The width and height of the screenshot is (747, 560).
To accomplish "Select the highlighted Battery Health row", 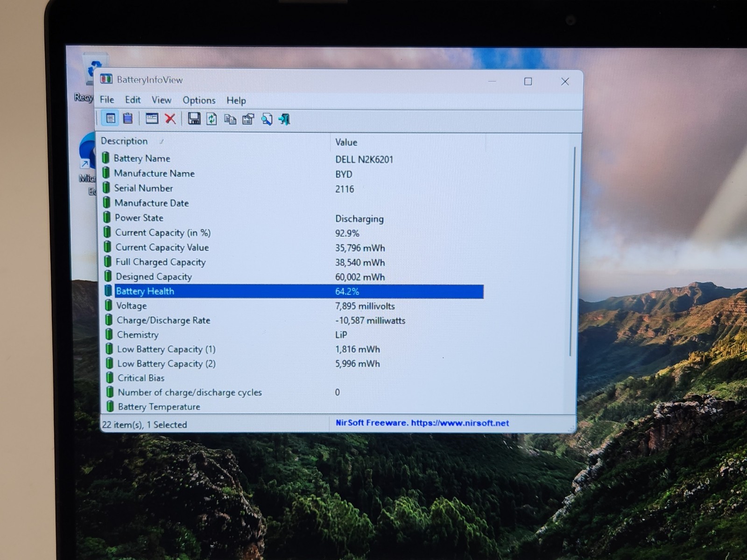I will pos(294,291).
